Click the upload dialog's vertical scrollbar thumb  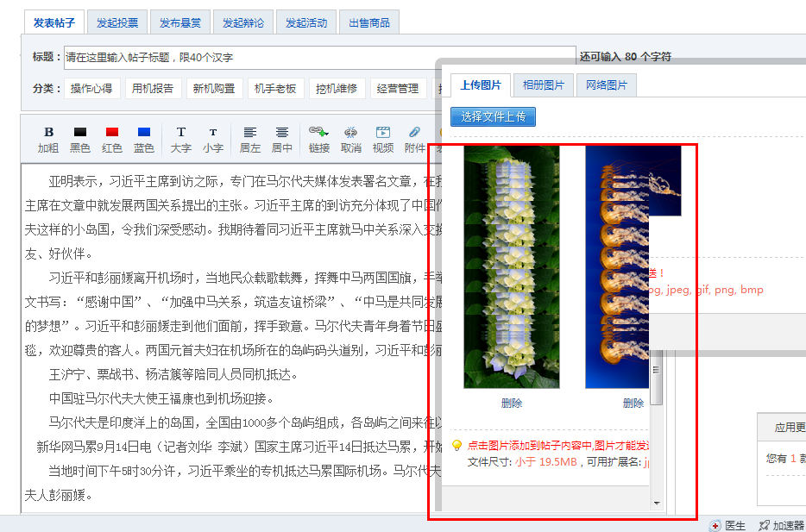(656, 379)
